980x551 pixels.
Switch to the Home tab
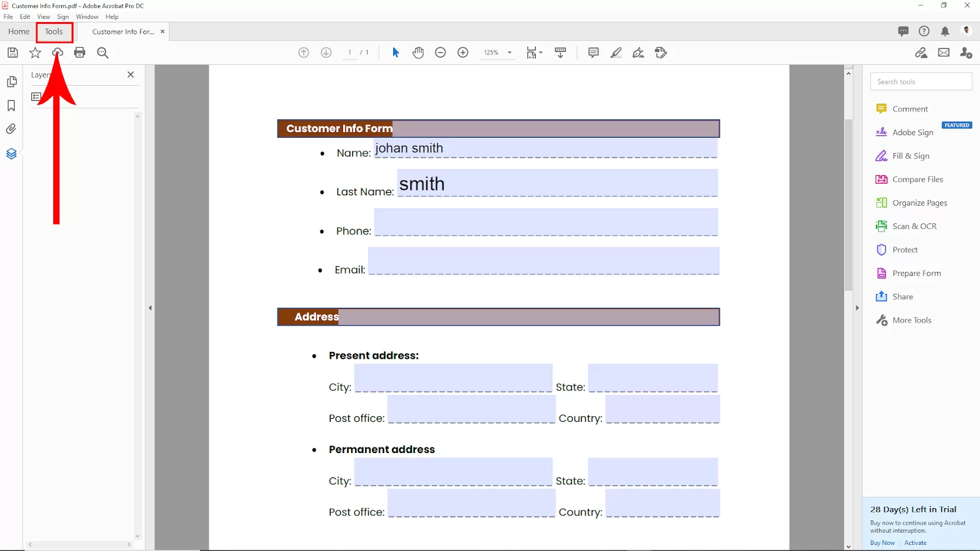(x=19, y=31)
